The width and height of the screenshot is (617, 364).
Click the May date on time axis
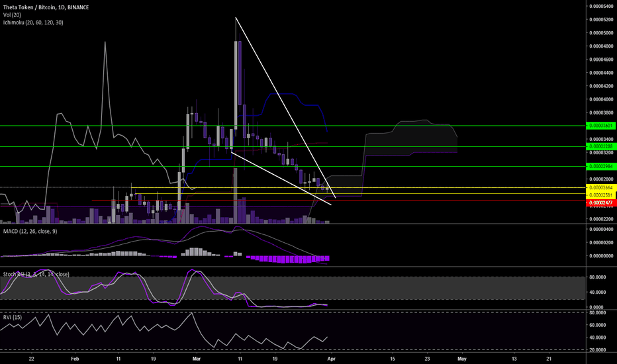(462, 359)
